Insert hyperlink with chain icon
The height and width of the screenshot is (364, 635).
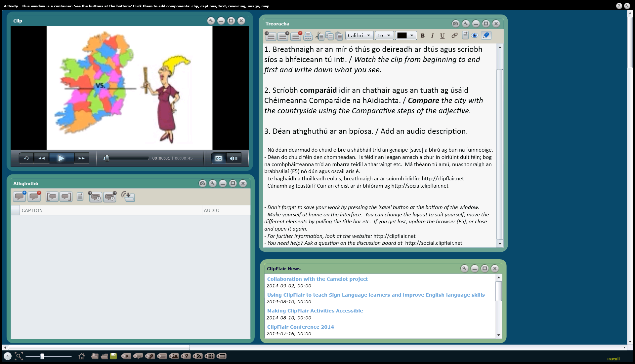(x=454, y=35)
